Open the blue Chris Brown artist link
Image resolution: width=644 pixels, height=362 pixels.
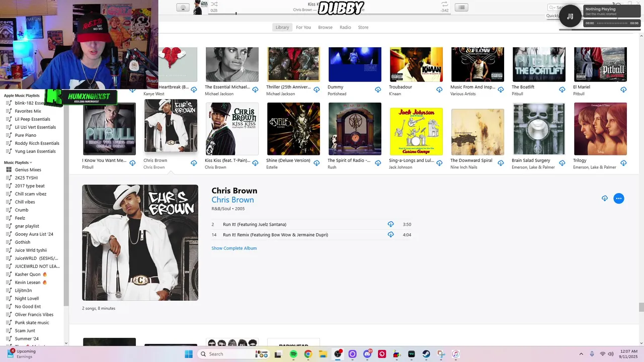(x=232, y=200)
